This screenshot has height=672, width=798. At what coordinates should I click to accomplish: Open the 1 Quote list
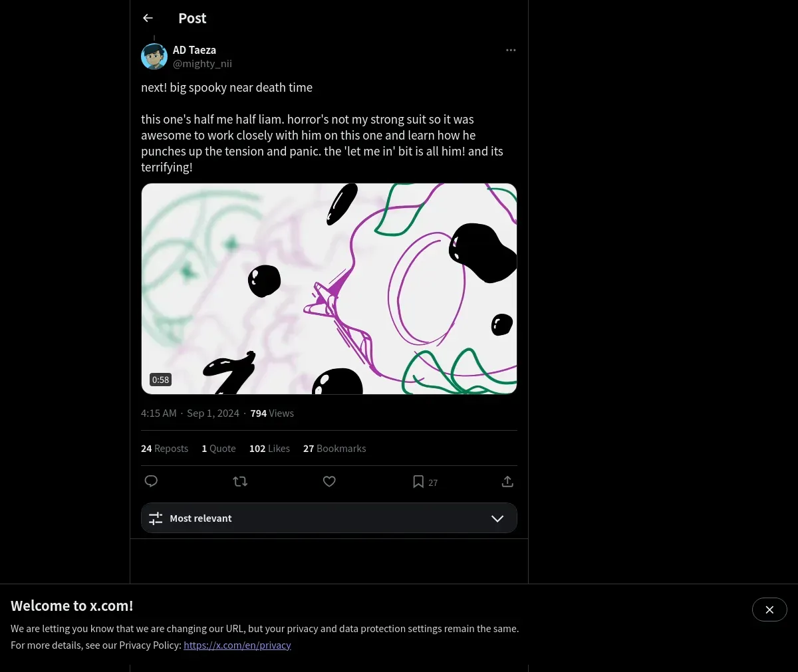219,449
